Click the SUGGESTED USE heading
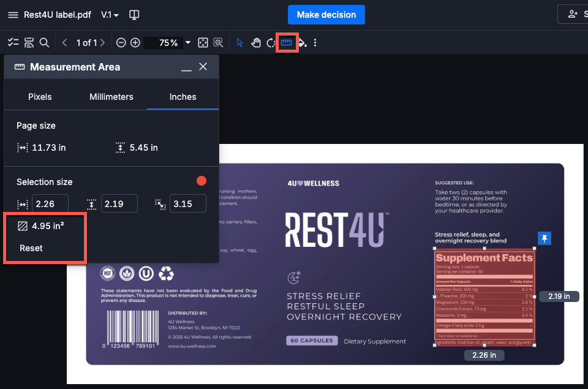This screenshot has width=588, height=389. coord(454,183)
